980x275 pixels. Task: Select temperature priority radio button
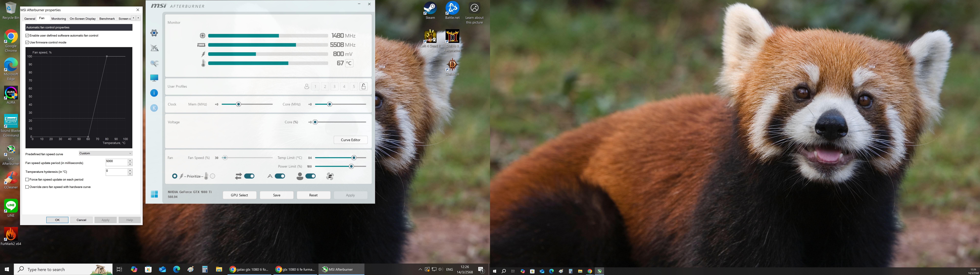[x=213, y=176]
